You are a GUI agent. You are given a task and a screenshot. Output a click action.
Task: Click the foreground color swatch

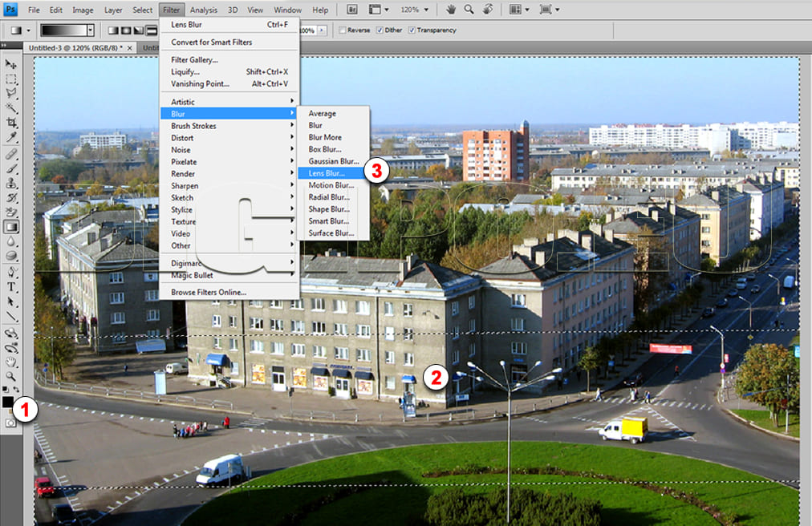[8, 402]
